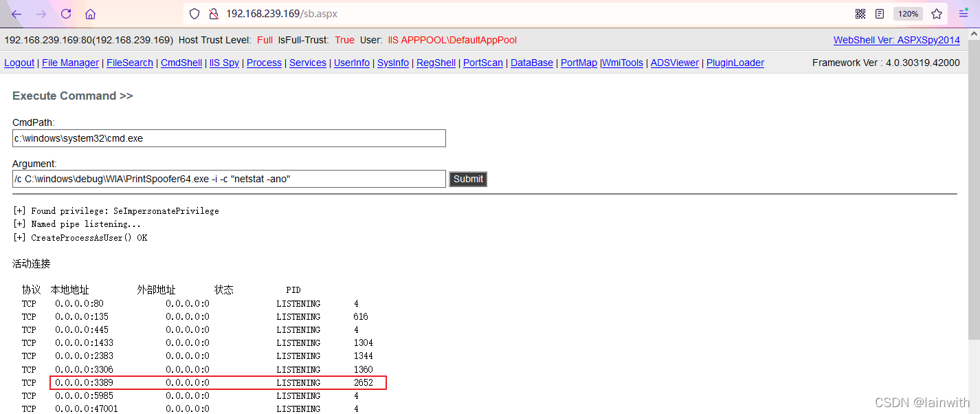Click PID 616 in netstat output
The image size is (980, 414).
point(361,316)
